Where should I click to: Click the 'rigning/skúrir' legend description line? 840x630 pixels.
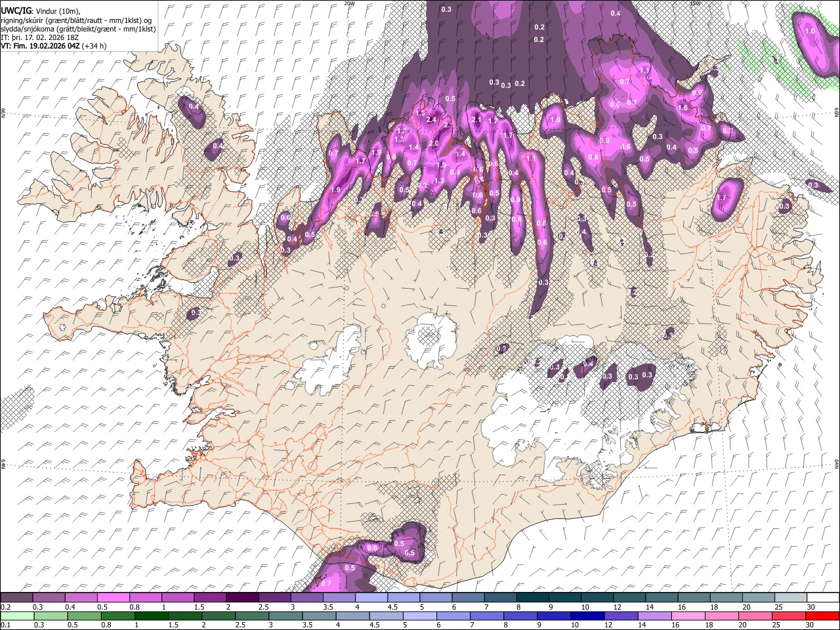pyautogui.click(x=77, y=20)
